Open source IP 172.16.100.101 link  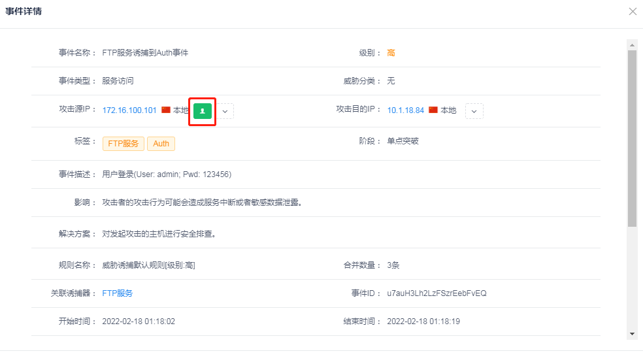tap(129, 110)
